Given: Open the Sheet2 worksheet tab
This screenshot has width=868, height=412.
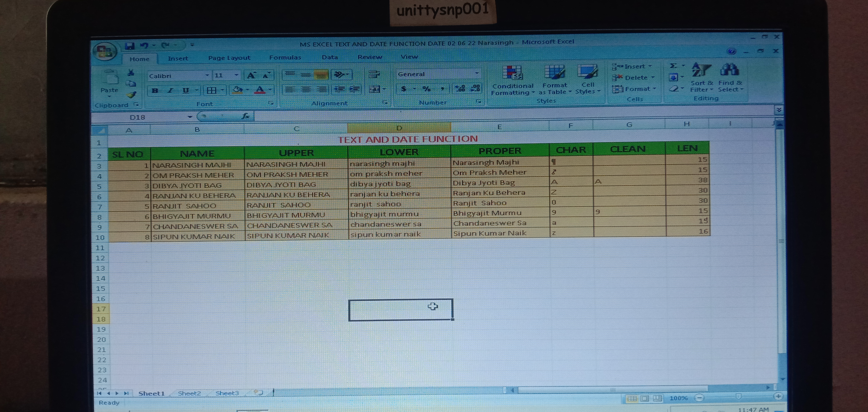Looking at the screenshot, I should point(189,393).
